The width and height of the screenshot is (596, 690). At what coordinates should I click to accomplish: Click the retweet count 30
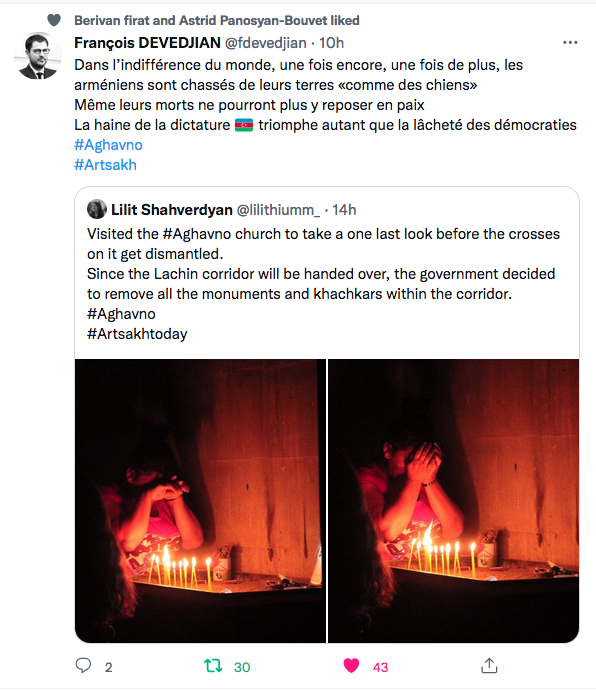tap(242, 667)
